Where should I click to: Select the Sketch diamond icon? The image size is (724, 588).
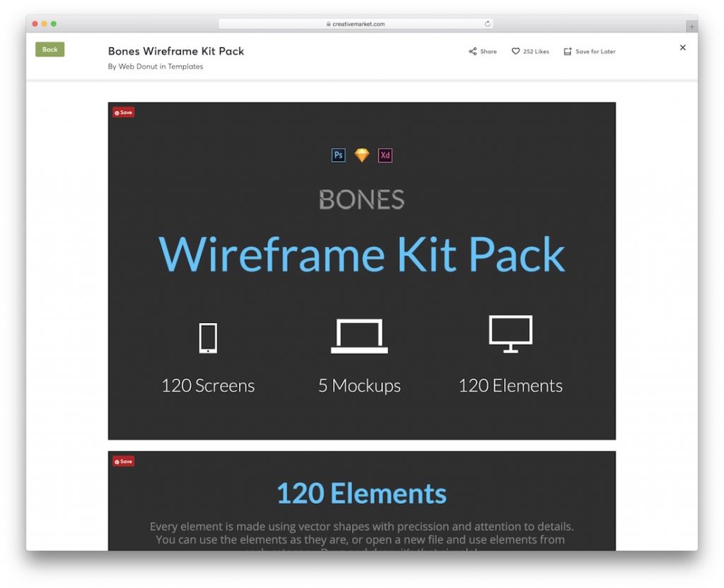tap(362, 155)
